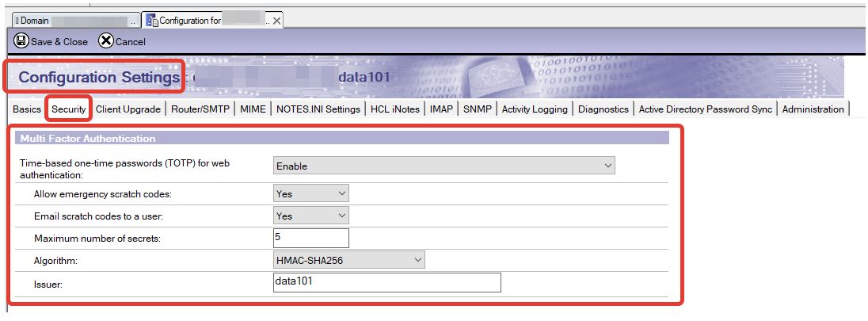
Task: Open the Algorithm HMAC-SHA256 dropdown
Action: click(x=348, y=260)
